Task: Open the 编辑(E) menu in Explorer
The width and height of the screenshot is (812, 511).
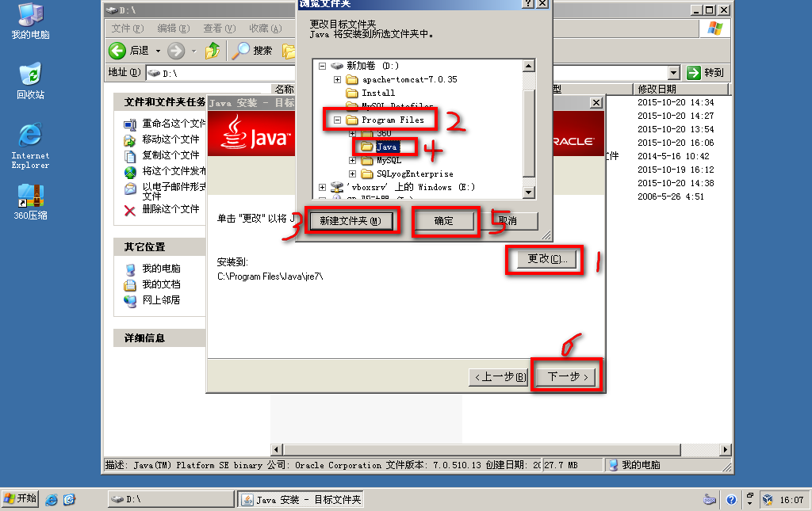Action: (x=174, y=29)
